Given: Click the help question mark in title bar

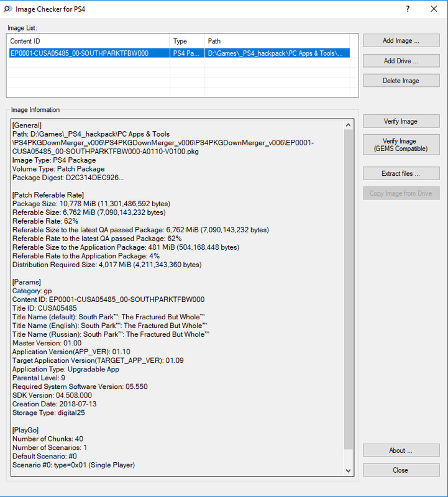Looking at the screenshot, I should tap(408, 9).
